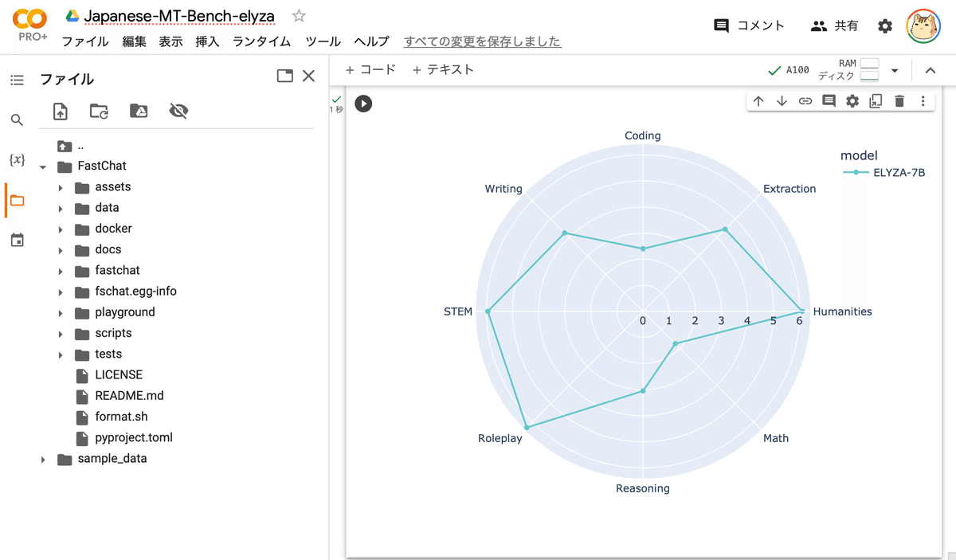Open the table of contents sidebar icon
This screenshot has height=560, width=956.
(17, 80)
